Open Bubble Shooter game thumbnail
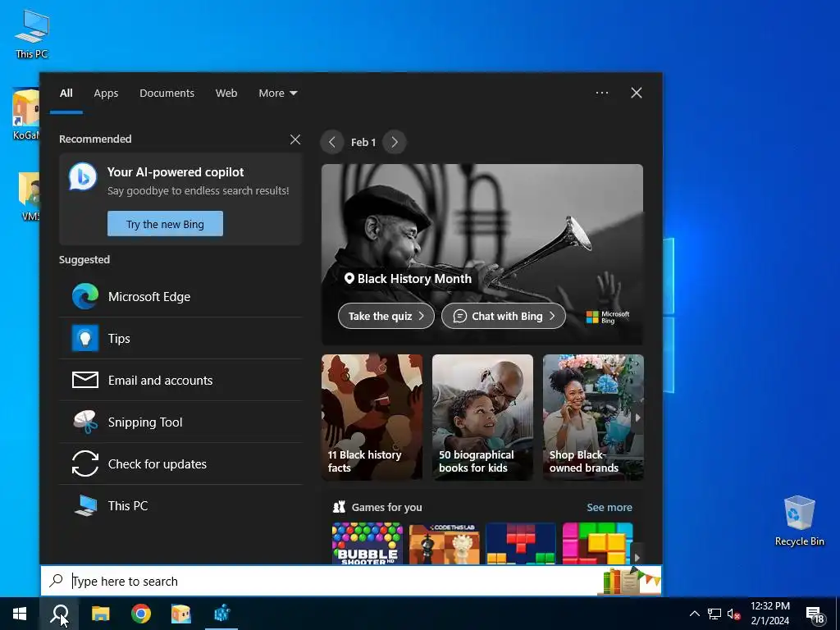Viewport: 840px width, 630px height. point(367,543)
